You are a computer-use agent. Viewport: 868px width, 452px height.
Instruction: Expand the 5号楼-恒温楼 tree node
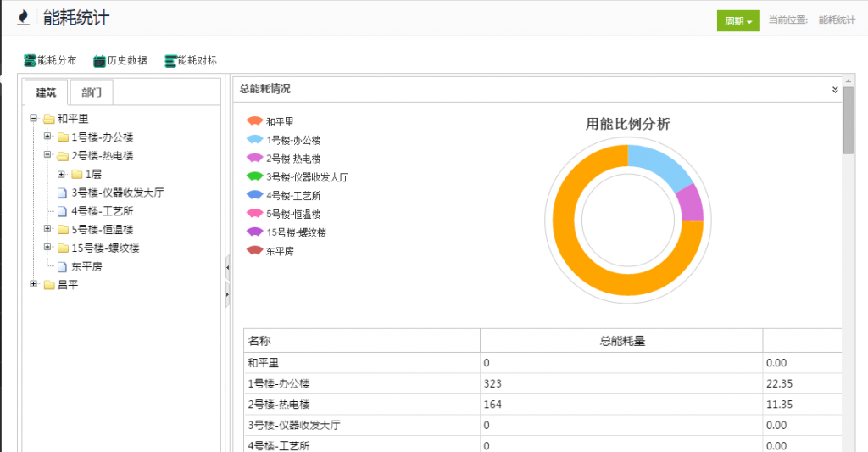(x=47, y=228)
